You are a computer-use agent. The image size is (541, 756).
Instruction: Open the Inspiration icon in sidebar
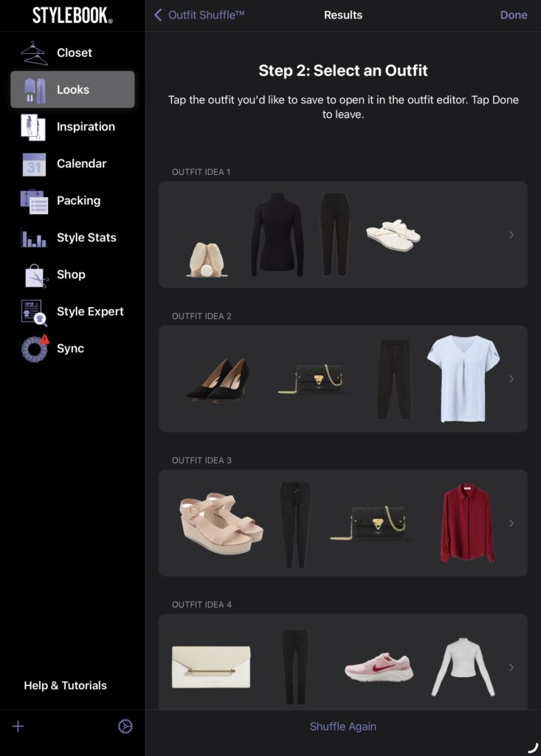(34, 127)
